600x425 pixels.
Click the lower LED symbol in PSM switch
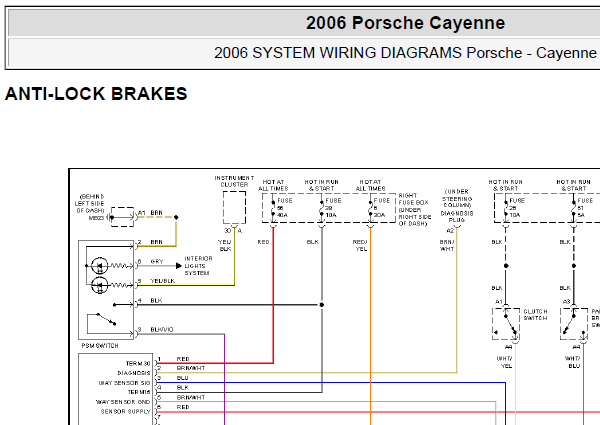pyautogui.click(x=99, y=285)
